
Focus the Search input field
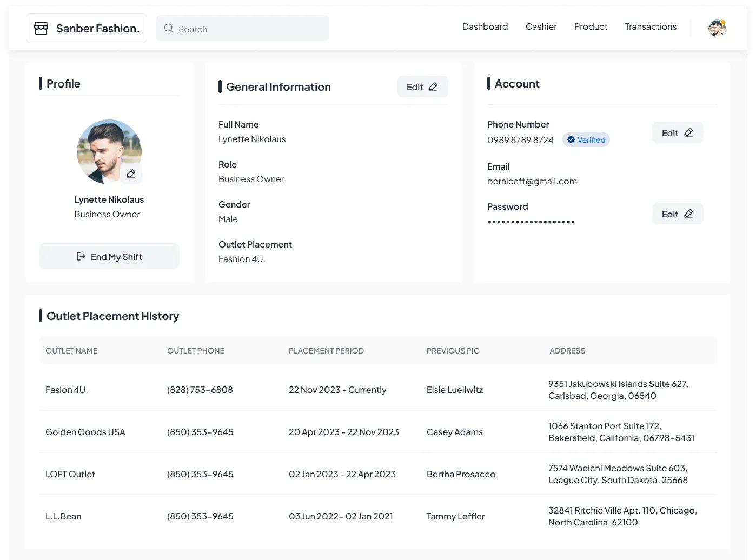pos(242,28)
